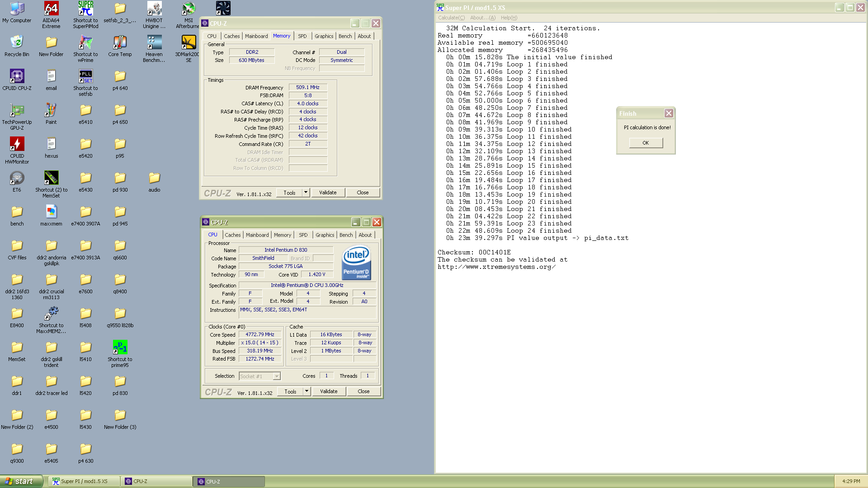Open the Tools dropdown arrow in CPU tab window
Screen dimensions: 868x488
(307, 391)
